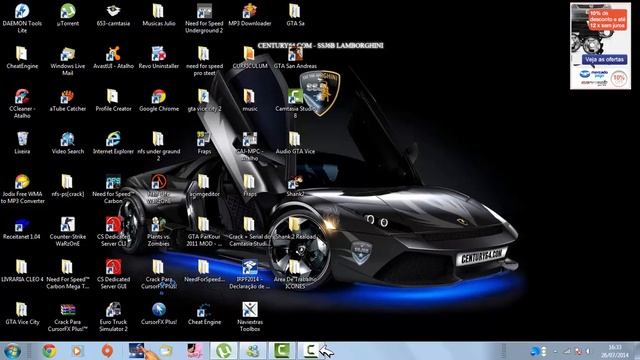Open the GTA Vice City folder

click(22, 313)
